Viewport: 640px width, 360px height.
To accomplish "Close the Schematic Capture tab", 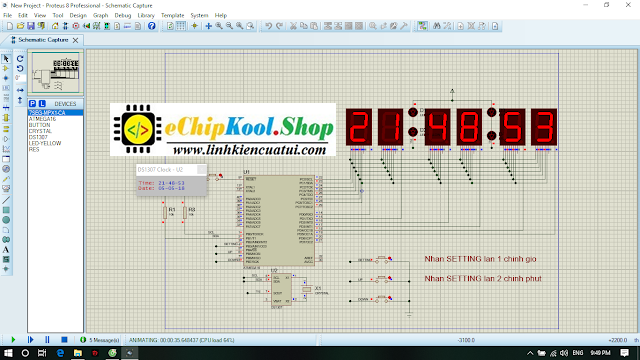I will [x=76, y=40].
